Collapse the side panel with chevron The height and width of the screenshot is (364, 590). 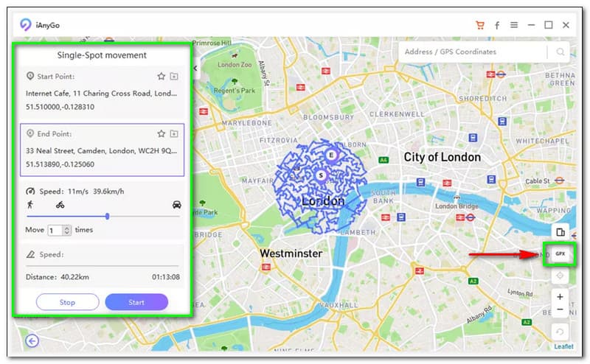pyautogui.click(x=195, y=68)
